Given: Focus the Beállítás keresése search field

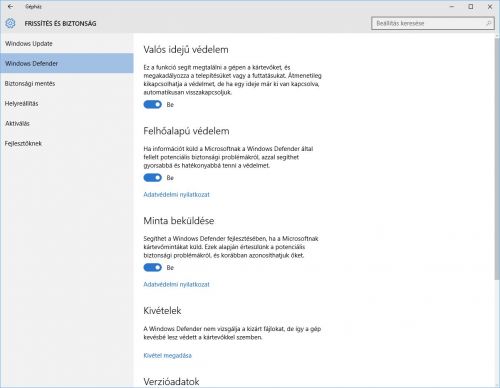Looking at the screenshot, I should point(432,23).
